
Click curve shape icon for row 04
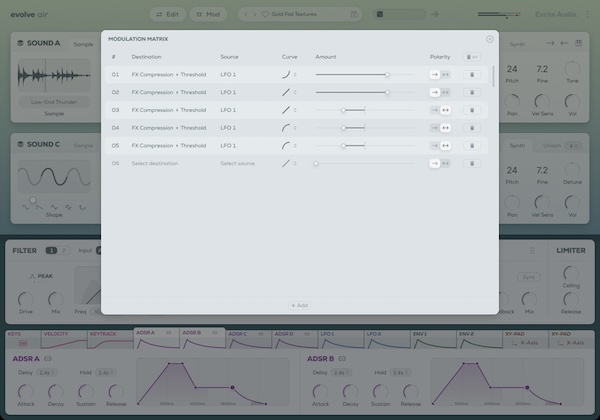(287, 128)
